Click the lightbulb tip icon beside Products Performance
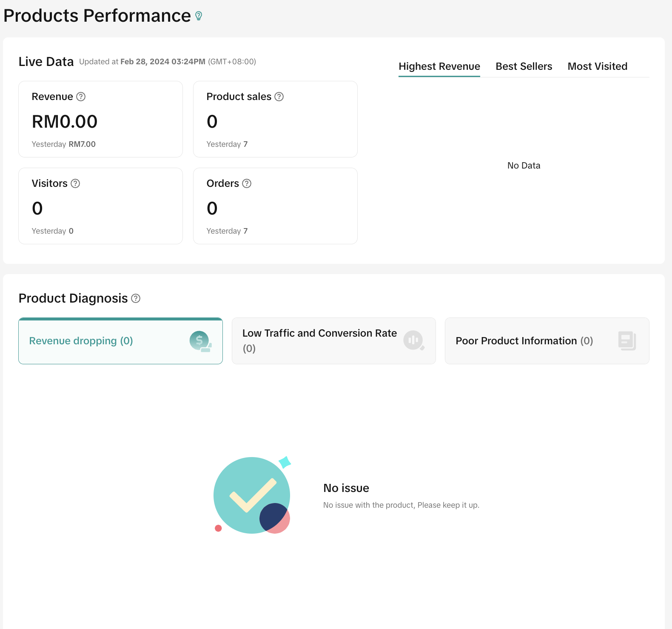This screenshot has width=672, height=629. pos(199,16)
